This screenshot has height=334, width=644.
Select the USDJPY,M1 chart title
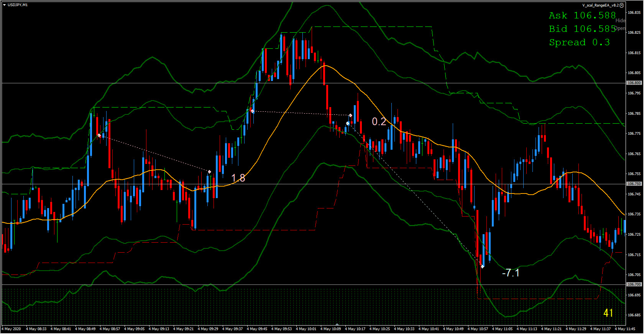pos(18,5)
